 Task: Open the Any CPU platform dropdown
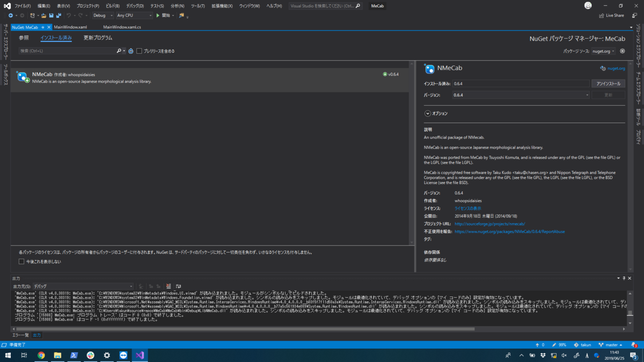click(x=134, y=16)
